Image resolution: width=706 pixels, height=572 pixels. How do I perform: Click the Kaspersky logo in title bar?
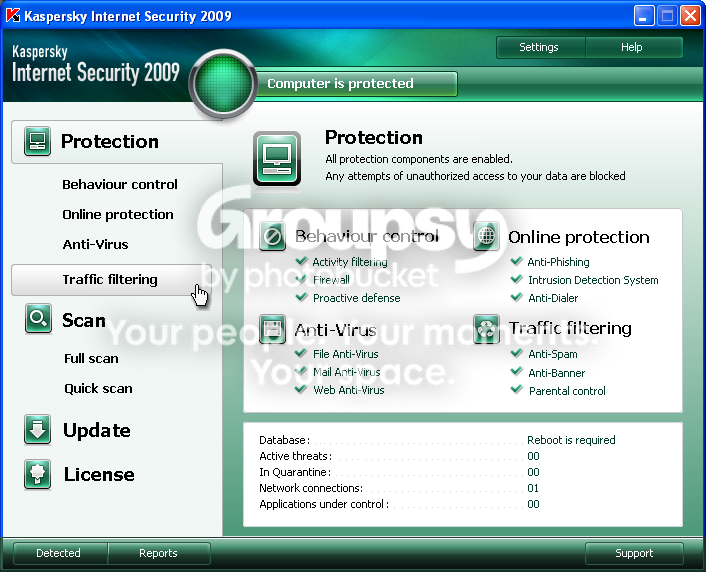point(13,16)
